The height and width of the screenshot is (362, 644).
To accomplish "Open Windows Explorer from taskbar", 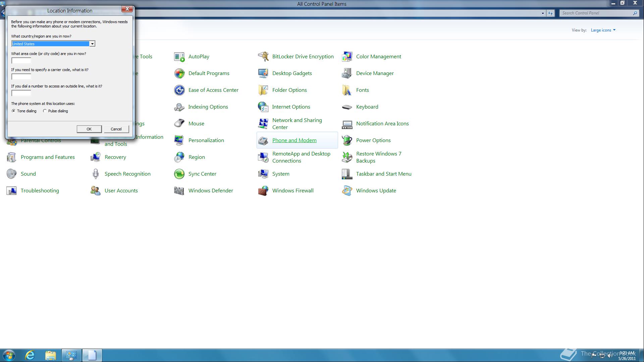I will 51,355.
